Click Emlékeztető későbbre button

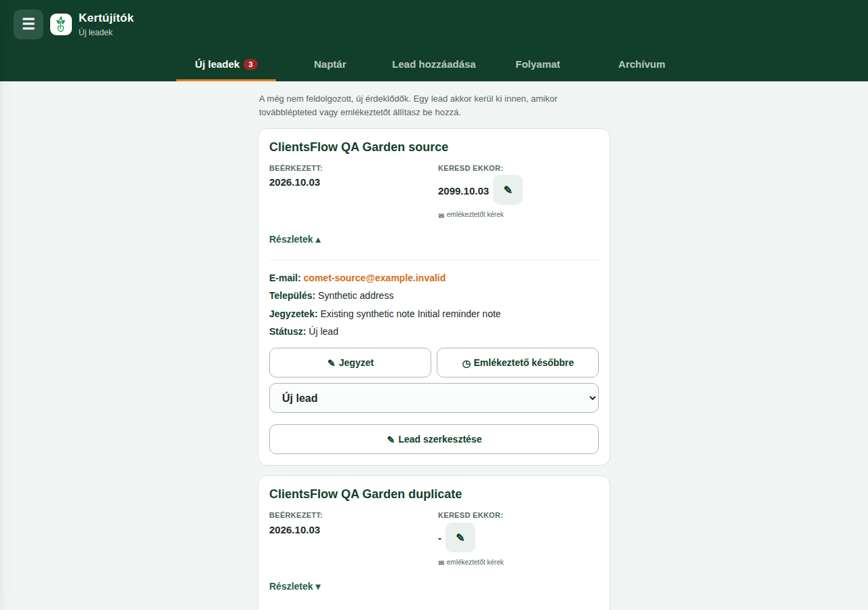point(517,363)
